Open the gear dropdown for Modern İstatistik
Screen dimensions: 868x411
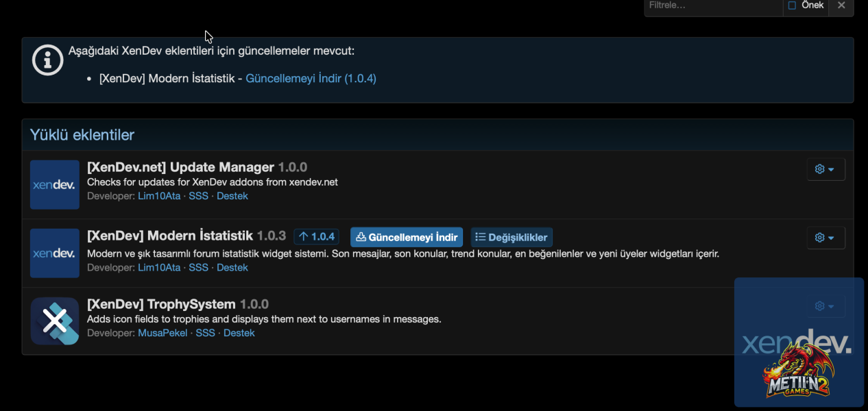point(825,238)
